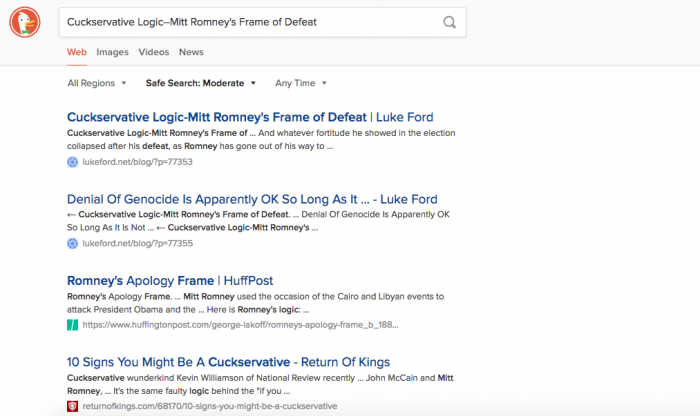Click the huffingtonpost.com romneys-apology-frame URL

coord(240,325)
